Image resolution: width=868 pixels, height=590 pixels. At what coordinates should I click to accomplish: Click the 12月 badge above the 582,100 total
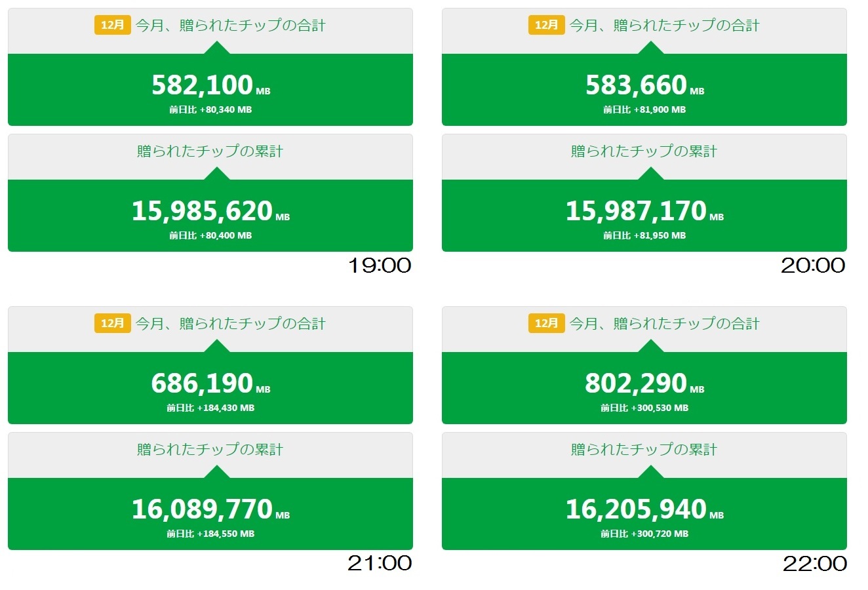click(x=112, y=25)
